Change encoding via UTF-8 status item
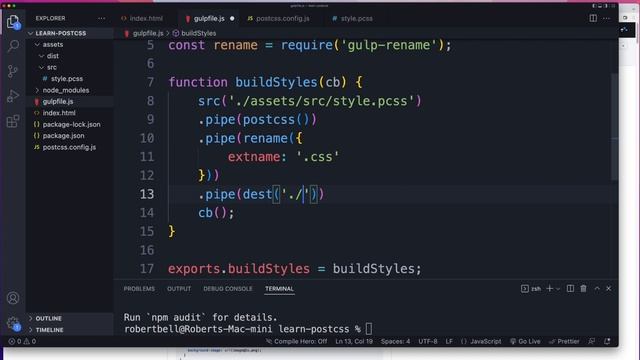The width and height of the screenshot is (640, 360). pos(427,341)
